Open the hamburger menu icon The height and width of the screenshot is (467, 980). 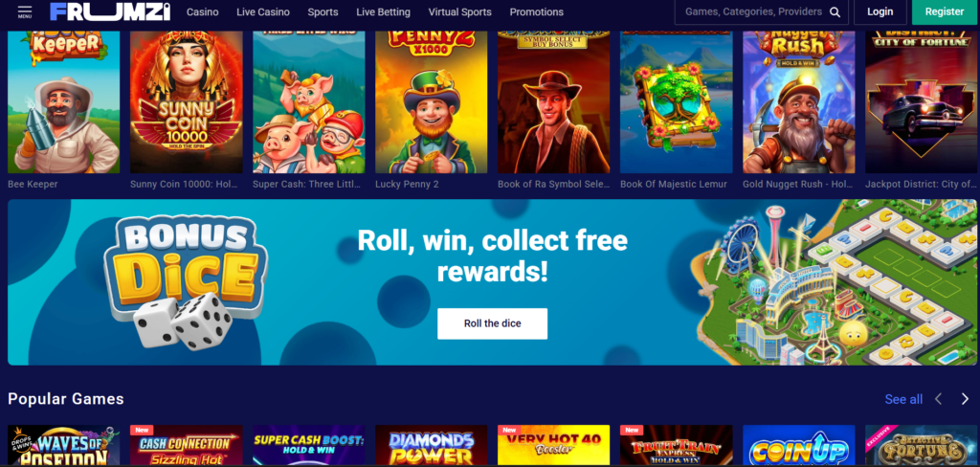(x=25, y=11)
